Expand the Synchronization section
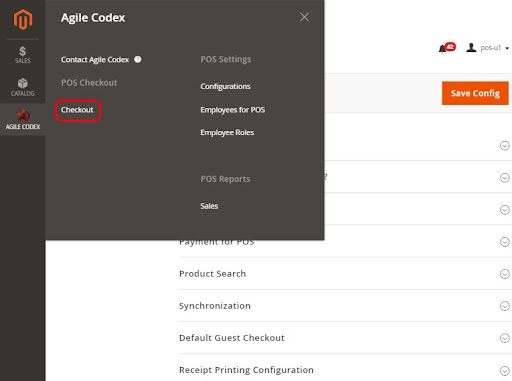 click(505, 306)
